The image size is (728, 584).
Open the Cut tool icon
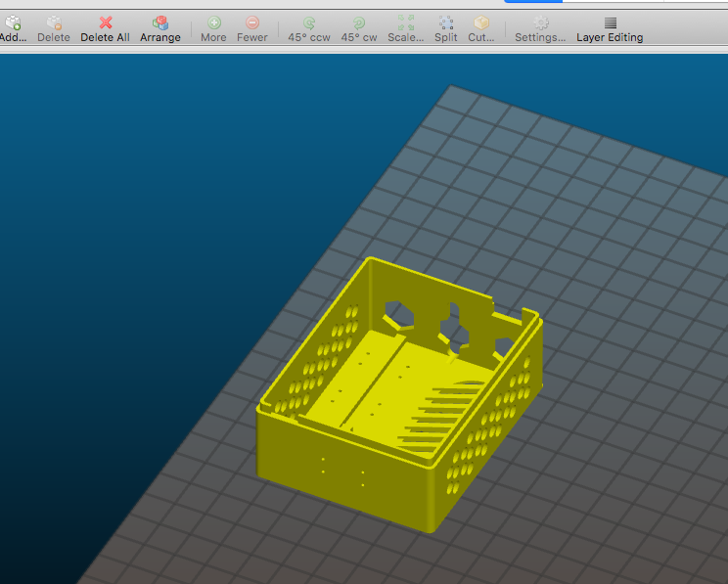click(481, 22)
